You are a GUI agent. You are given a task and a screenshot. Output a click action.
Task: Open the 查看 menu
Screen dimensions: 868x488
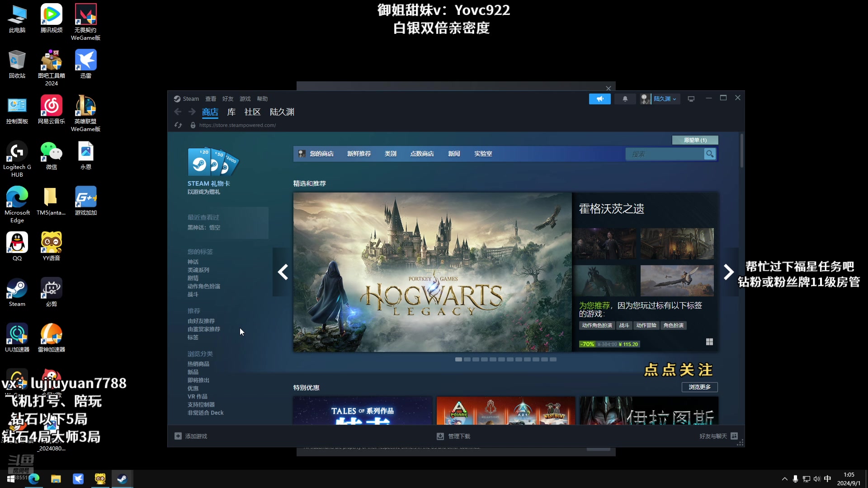[x=211, y=99]
